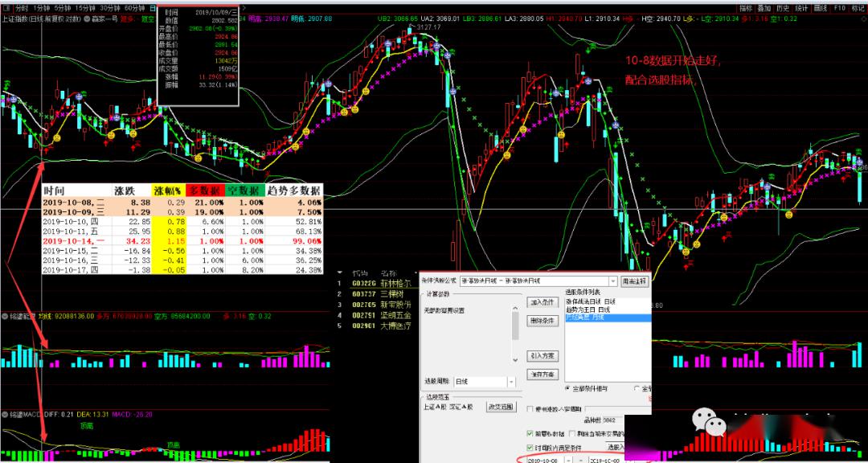Click the scroll-down arrow in 计算参数 box
The width and height of the screenshot is (868, 463).
coord(515,360)
